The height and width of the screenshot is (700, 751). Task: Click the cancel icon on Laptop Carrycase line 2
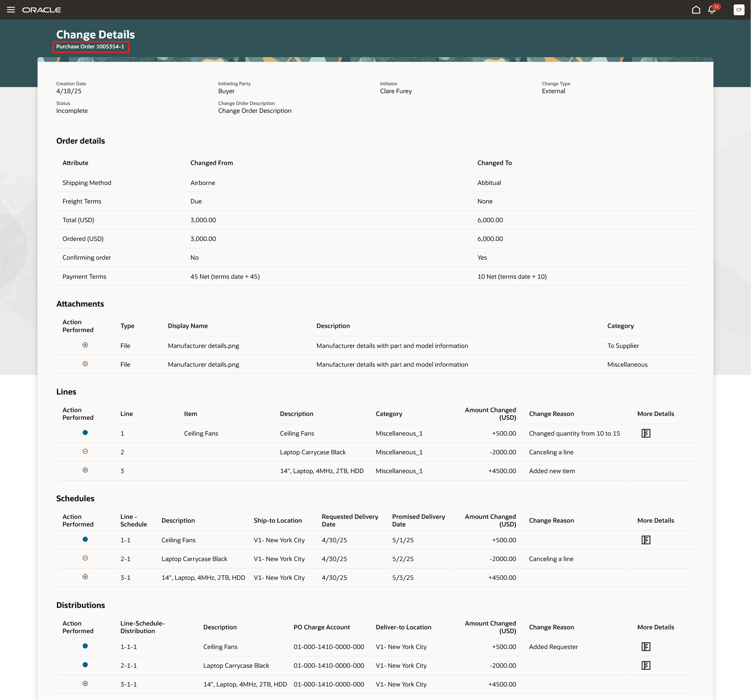(85, 451)
